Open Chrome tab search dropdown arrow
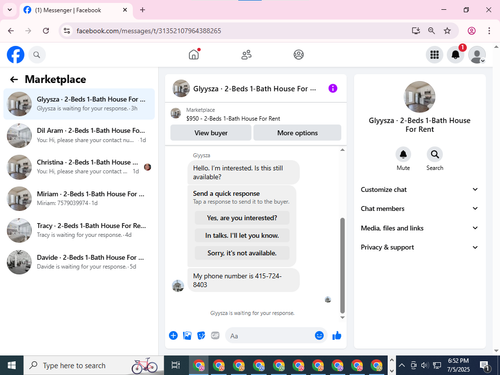500x375 pixels. point(10,10)
